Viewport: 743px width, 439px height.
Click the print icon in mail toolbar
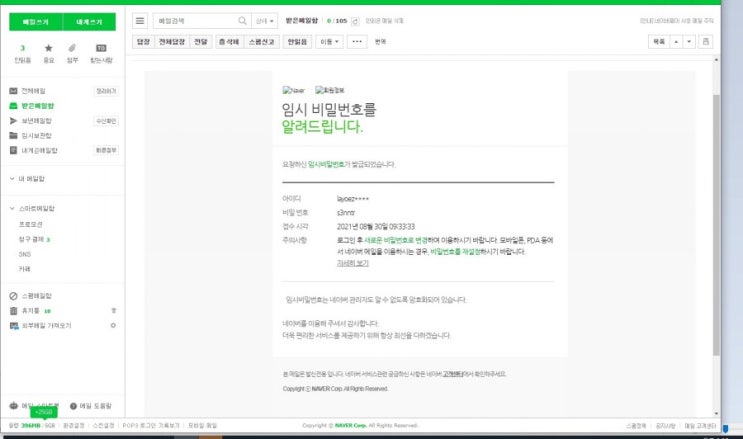point(706,42)
